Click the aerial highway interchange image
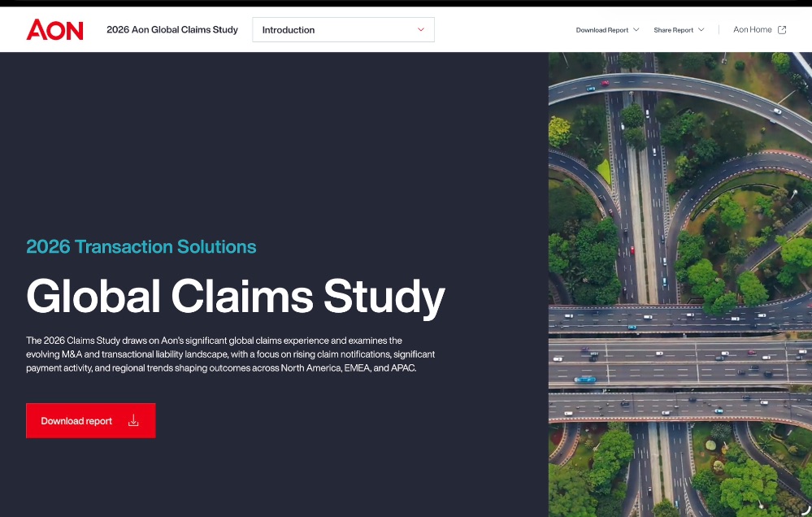 coord(680,285)
